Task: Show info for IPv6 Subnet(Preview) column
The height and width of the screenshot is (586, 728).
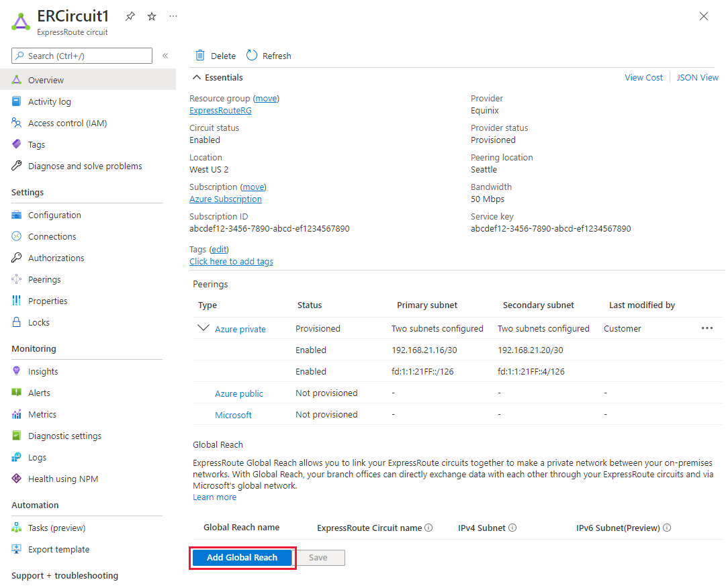Action: point(667,528)
